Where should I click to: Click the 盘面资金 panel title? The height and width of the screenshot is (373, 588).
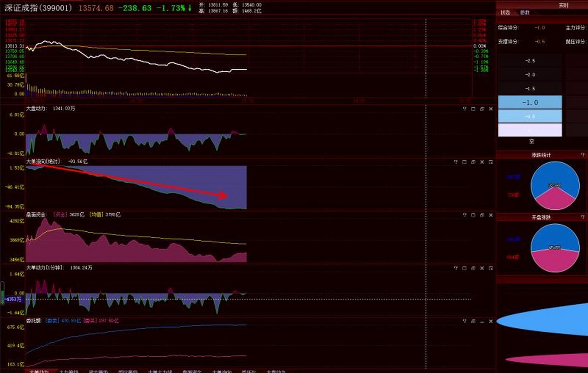(36, 214)
